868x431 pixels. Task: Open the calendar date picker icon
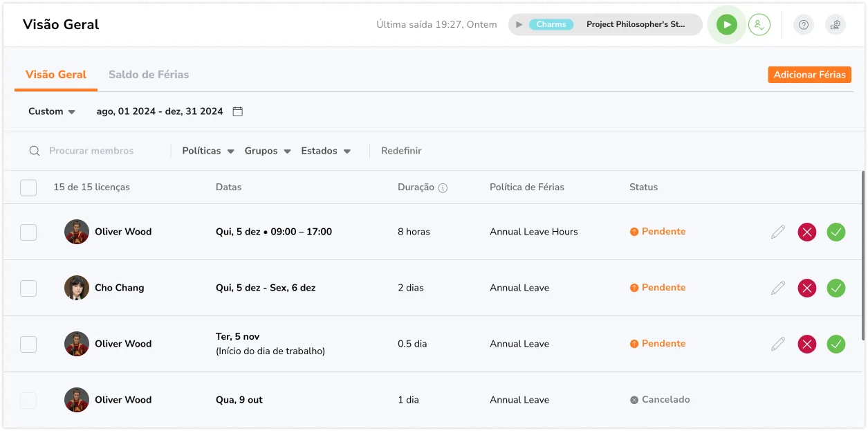[x=237, y=111]
